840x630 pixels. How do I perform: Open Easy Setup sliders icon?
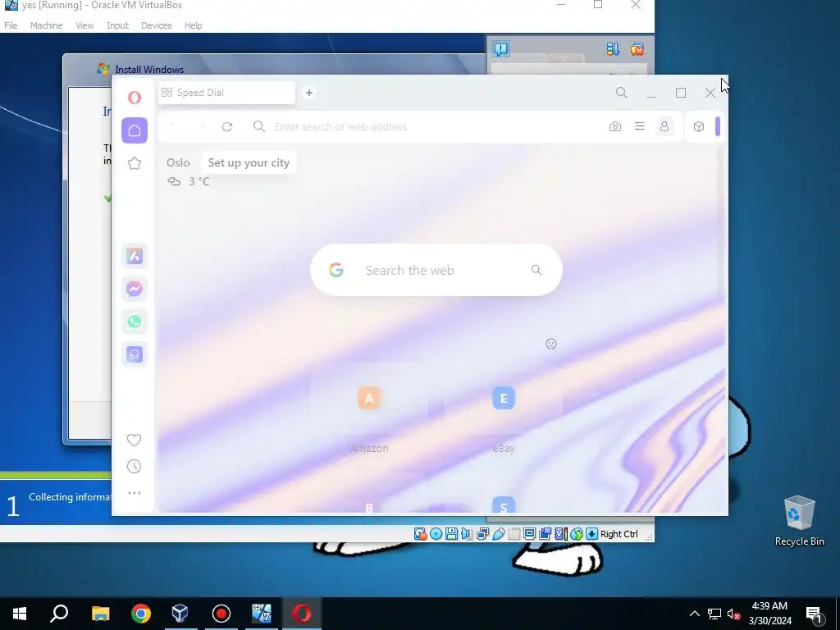[640, 126]
